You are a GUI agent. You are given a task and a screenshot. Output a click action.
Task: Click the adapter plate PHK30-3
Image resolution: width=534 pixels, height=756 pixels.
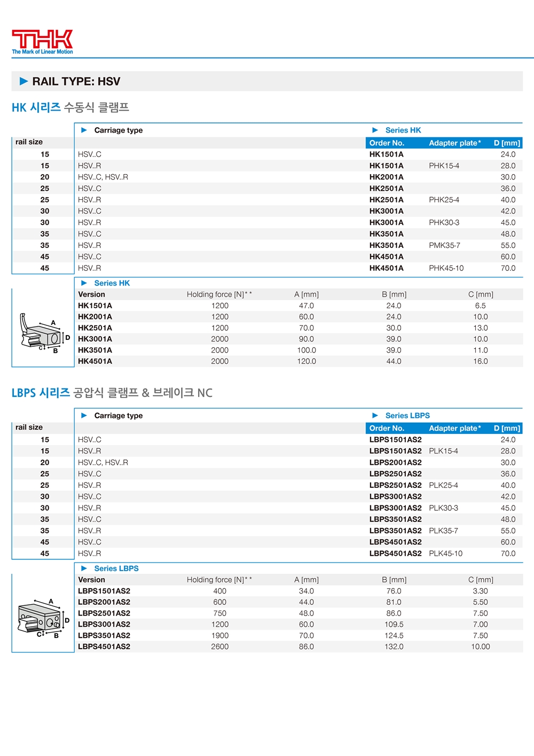click(444, 223)
